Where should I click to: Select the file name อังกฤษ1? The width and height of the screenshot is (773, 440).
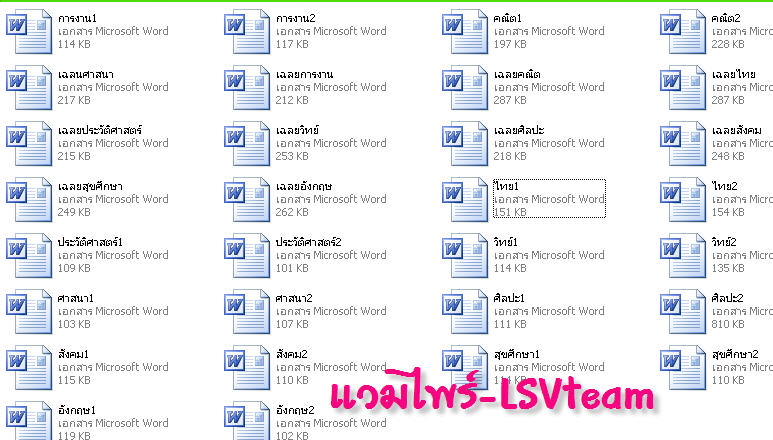(x=76, y=409)
